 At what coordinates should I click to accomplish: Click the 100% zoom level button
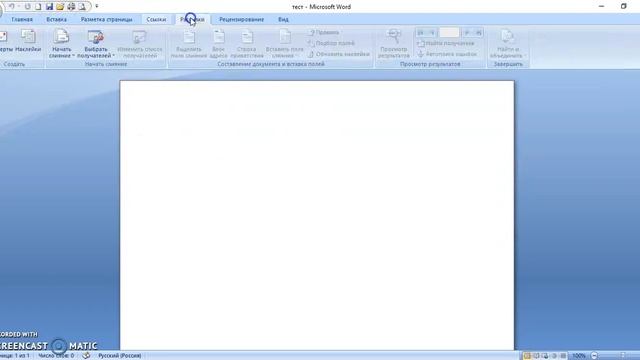[579, 356]
